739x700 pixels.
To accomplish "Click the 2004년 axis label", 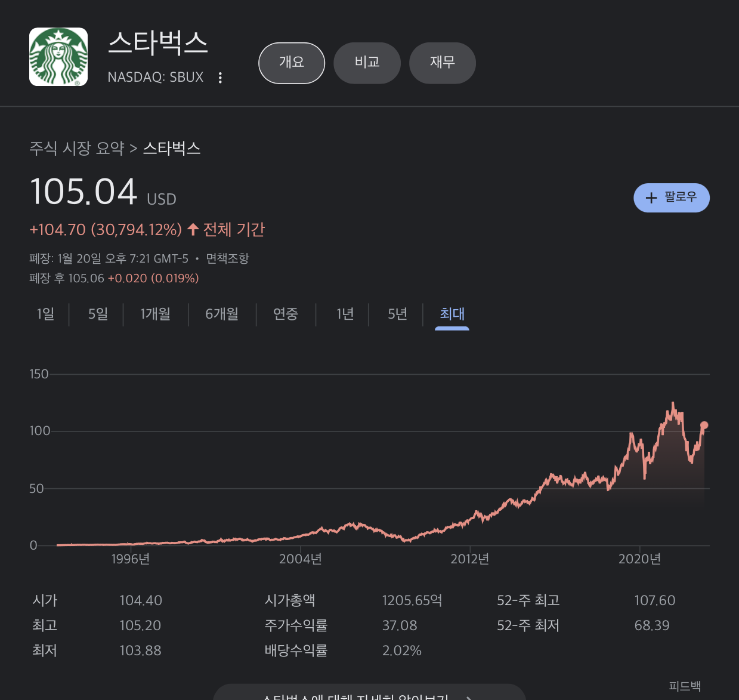I will (301, 559).
